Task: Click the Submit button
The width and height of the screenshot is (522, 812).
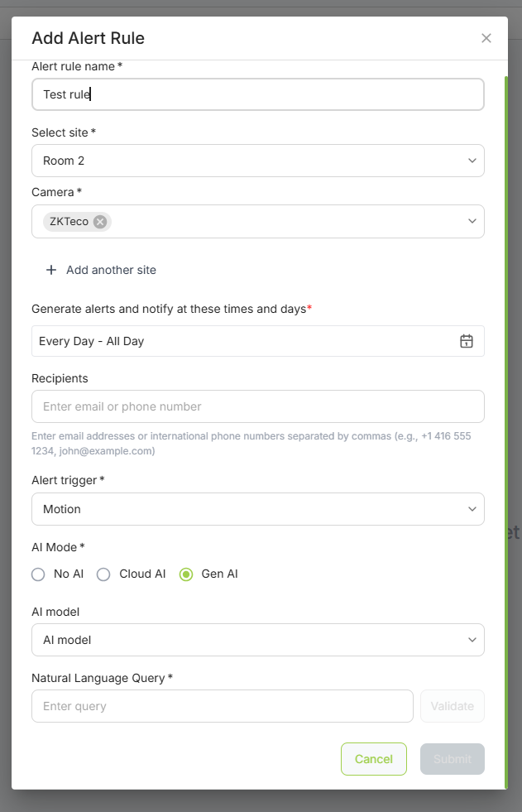Action: [452, 759]
